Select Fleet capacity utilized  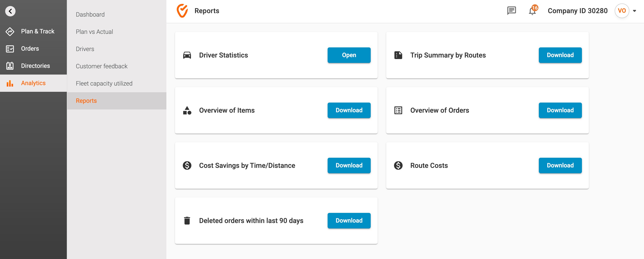104,84
